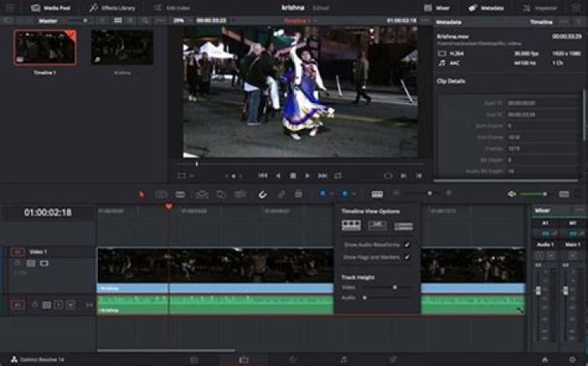
Task: Toggle lock on Video 1 track
Action: 17,263
